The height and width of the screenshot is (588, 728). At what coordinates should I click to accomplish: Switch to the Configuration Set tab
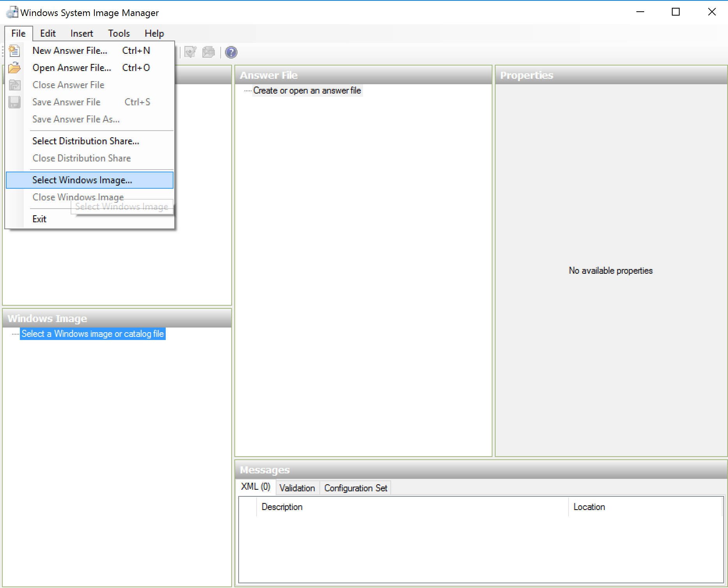click(x=355, y=488)
